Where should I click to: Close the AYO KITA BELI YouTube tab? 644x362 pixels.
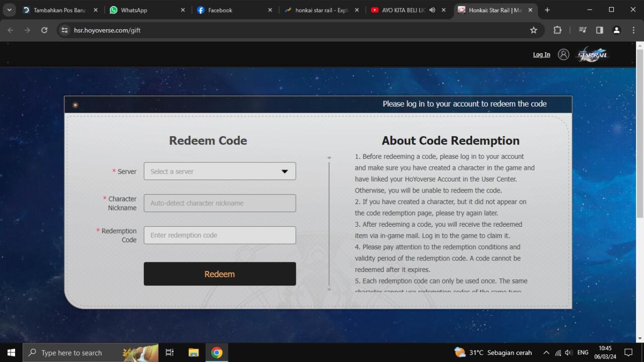point(444,10)
